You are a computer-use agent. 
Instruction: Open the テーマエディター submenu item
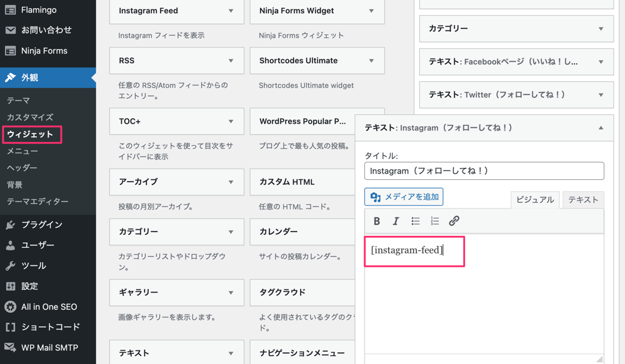(37, 202)
